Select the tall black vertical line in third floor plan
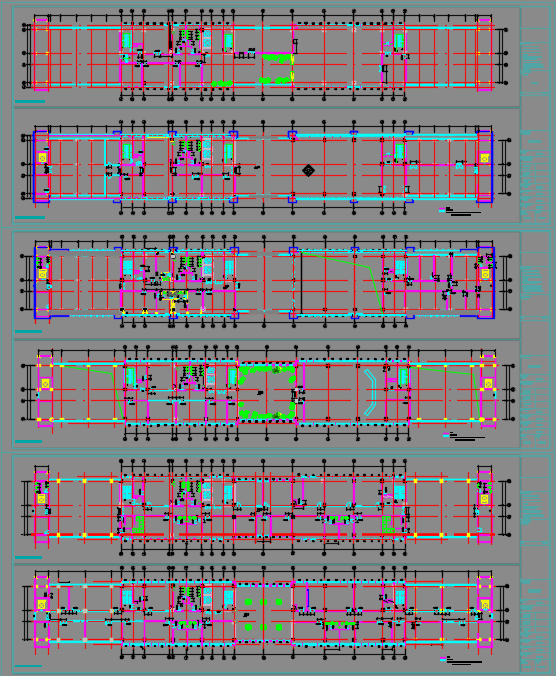Screen dimensions: 556x676 coord(301,283)
